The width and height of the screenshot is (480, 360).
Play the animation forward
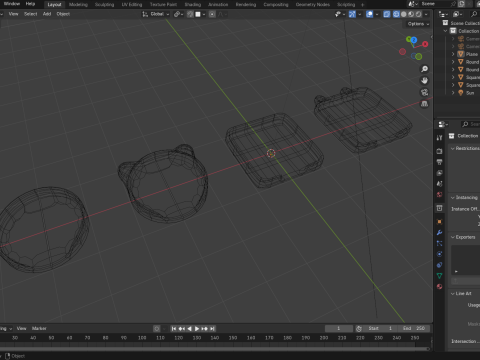click(x=197, y=329)
